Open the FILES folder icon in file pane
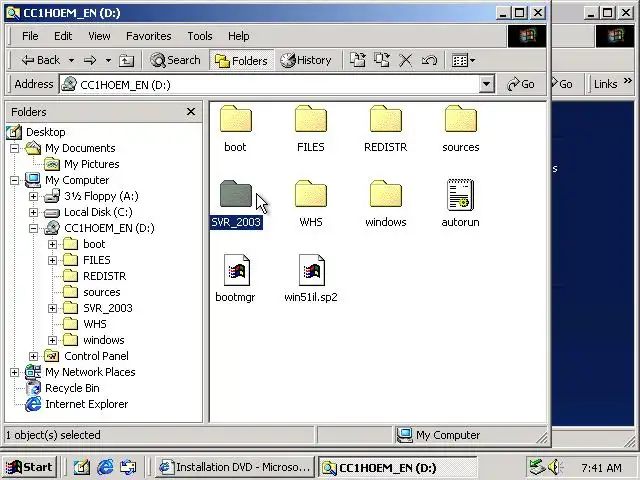Viewport: 640px width, 480px height. pos(311,119)
